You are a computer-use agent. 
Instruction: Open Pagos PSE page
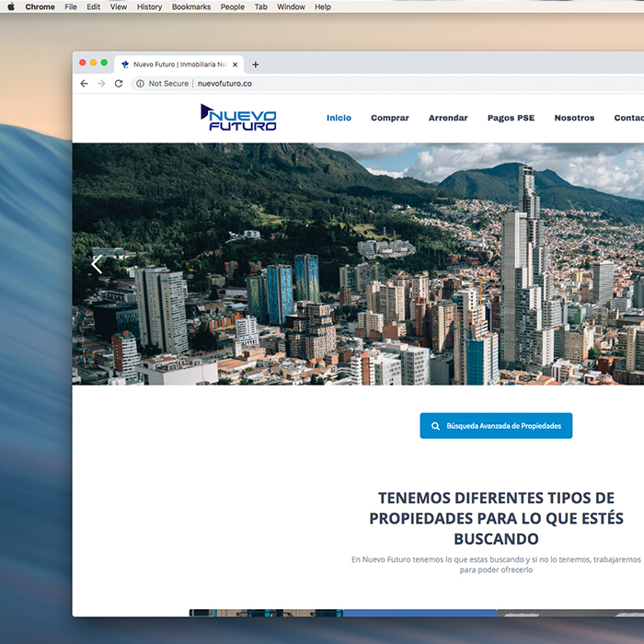point(511,118)
